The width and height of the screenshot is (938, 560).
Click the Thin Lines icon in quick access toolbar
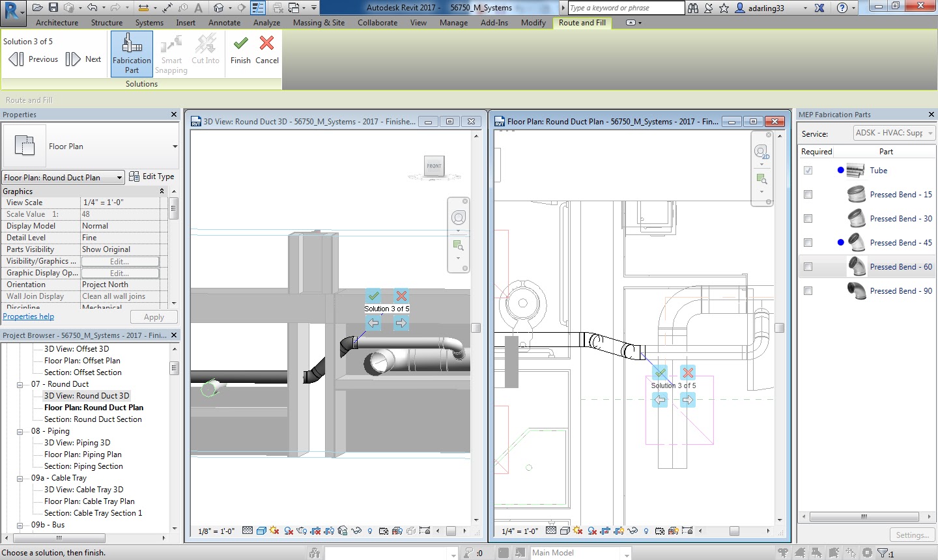coord(258,8)
